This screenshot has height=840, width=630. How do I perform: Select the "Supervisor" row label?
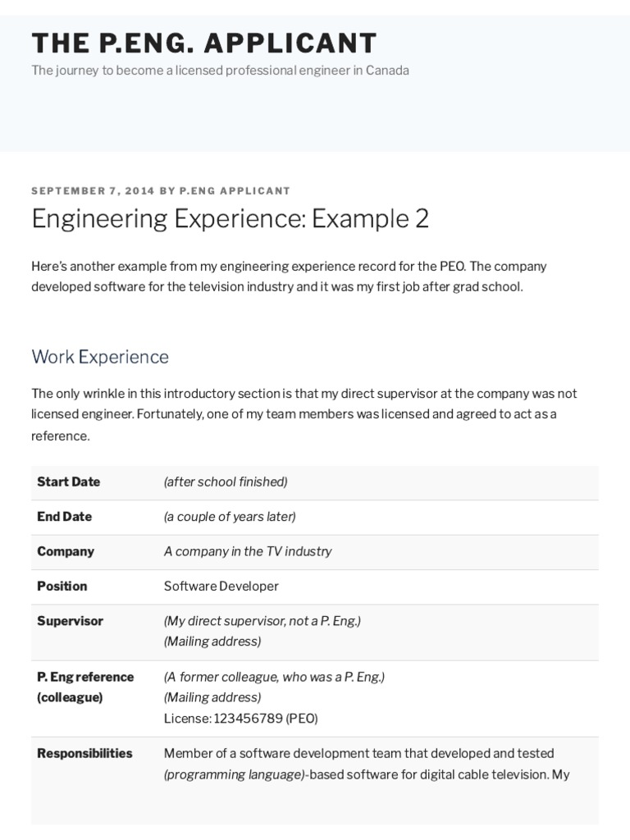click(71, 621)
